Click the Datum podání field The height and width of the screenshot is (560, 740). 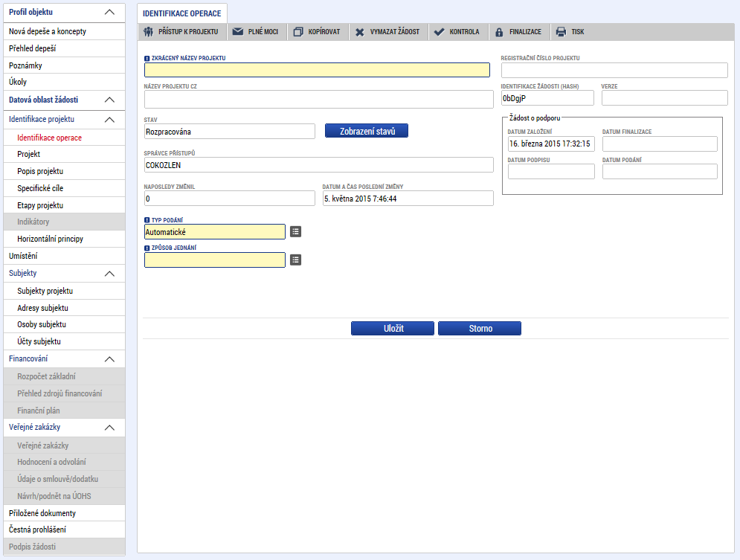(x=660, y=172)
